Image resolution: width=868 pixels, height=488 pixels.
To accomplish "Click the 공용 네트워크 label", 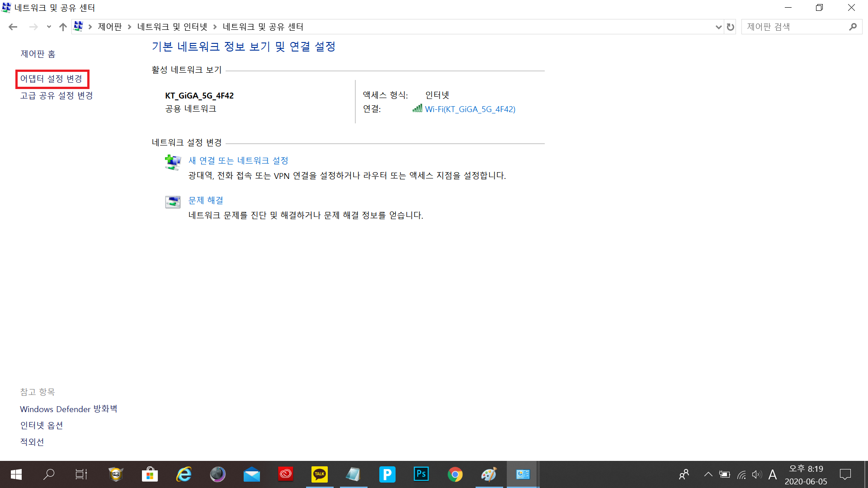I will click(191, 109).
